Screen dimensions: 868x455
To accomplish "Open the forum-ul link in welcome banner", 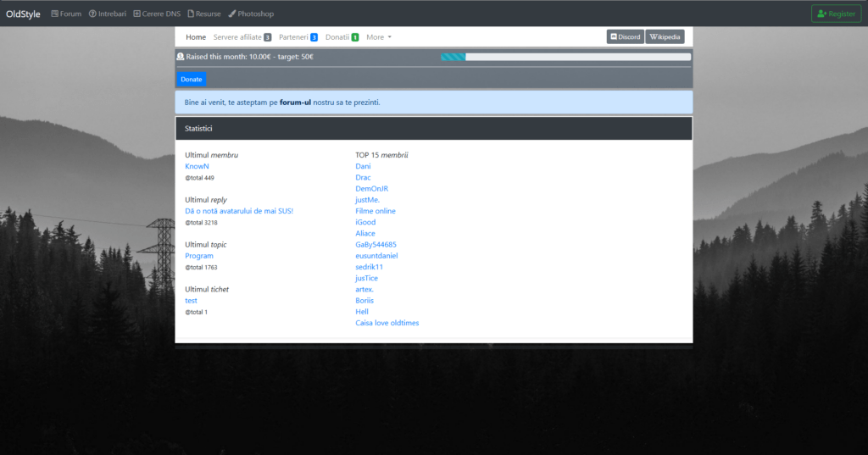I will (295, 103).
